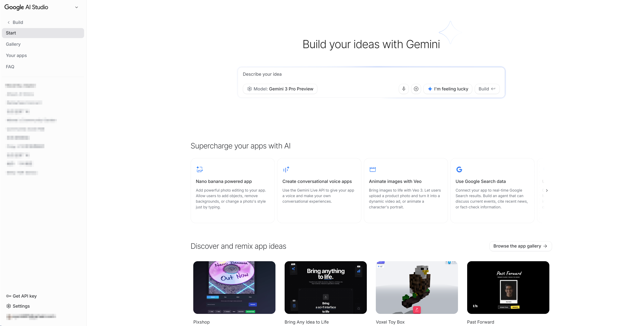Click the voice apps sparkle waveform icon
This screenshot has width=644, height=326.
pyautogui.click(x=286, y=169)
